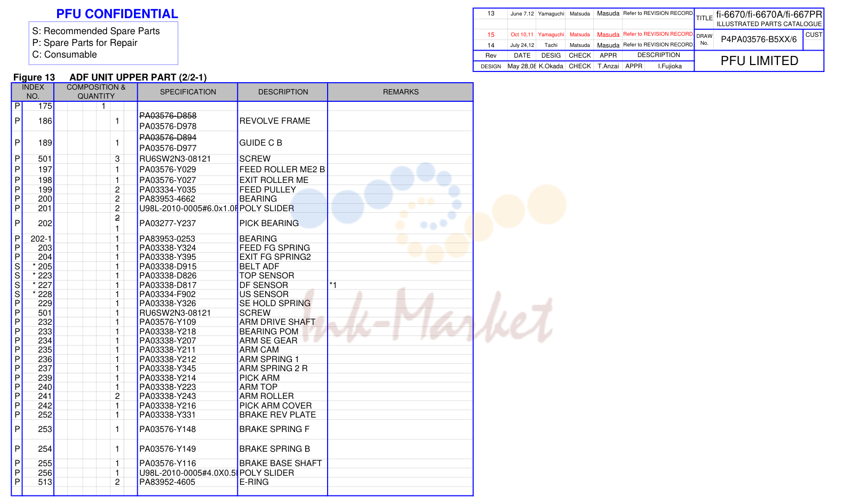Click the PFU LIMITED title block
Viewport: 859px width, 504px height.
tap(759, 61)
